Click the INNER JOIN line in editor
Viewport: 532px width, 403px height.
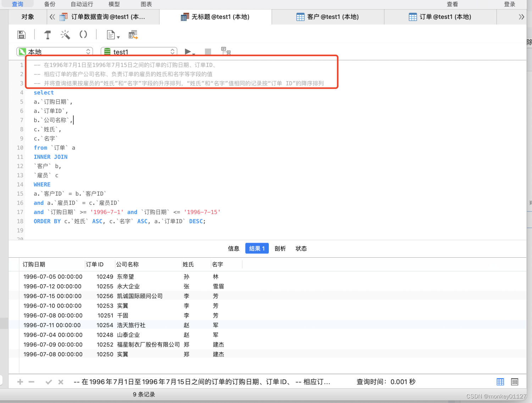(x=50, y=157)
